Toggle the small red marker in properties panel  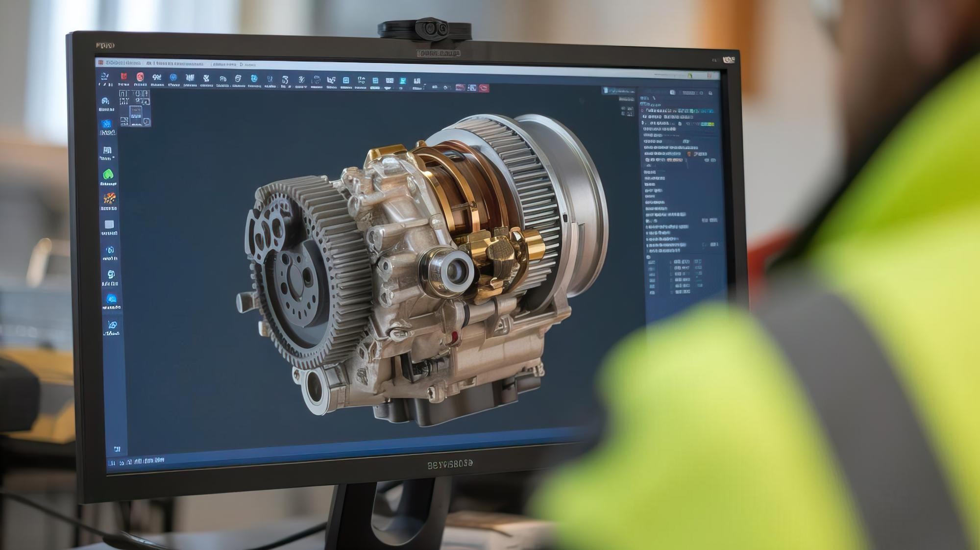[689, 154]
